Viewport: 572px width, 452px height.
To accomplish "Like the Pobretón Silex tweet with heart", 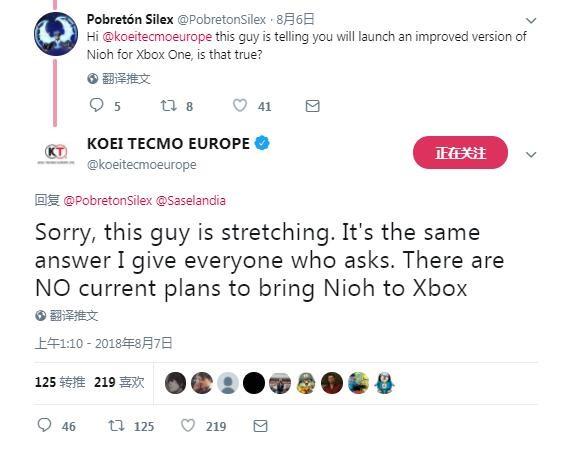I will 240,106.
